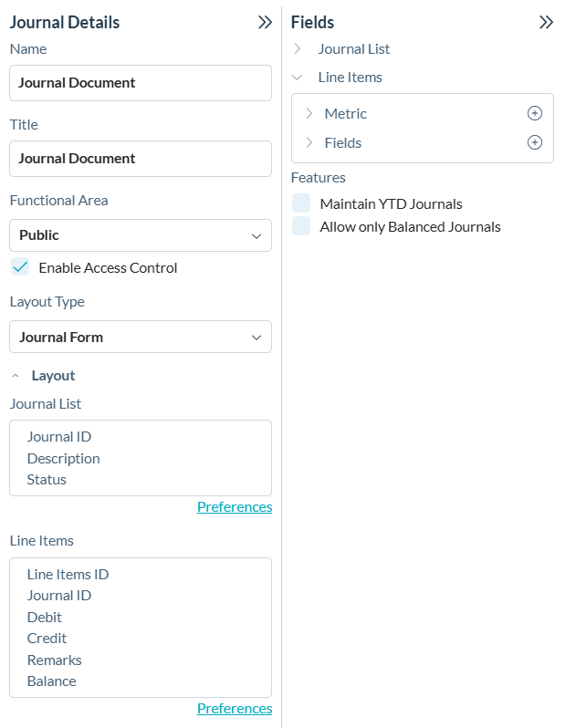The height and width of the screenshot is (728, 565).
Task: Disable the Enable Access Control checkbox
Action: tap(20, 267)
